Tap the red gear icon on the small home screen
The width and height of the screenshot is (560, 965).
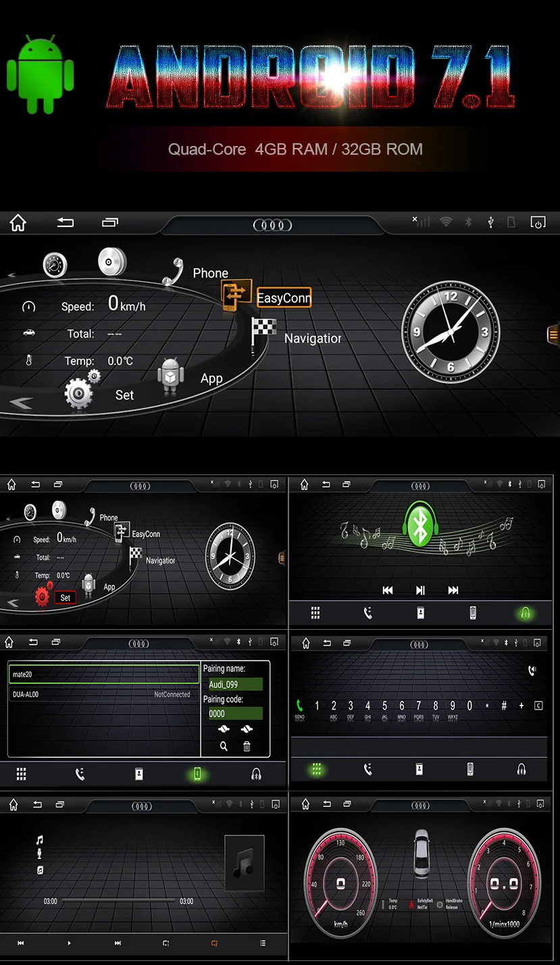pyautogui.click(x=43, y=595)
